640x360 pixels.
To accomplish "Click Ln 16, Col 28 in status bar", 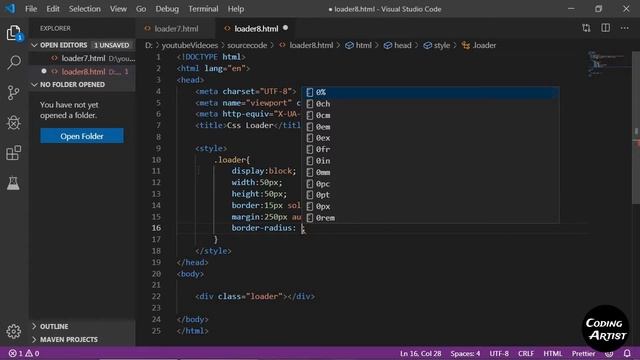I will 420,353.
